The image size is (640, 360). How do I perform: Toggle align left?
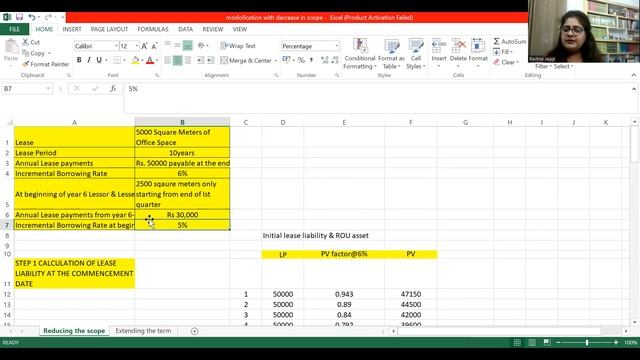tap(167, 60)
